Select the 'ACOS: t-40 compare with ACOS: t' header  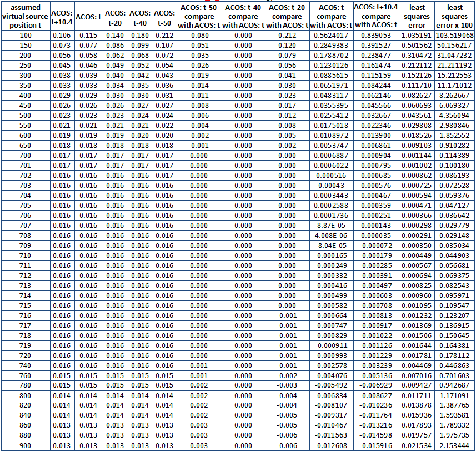[243, 16]
